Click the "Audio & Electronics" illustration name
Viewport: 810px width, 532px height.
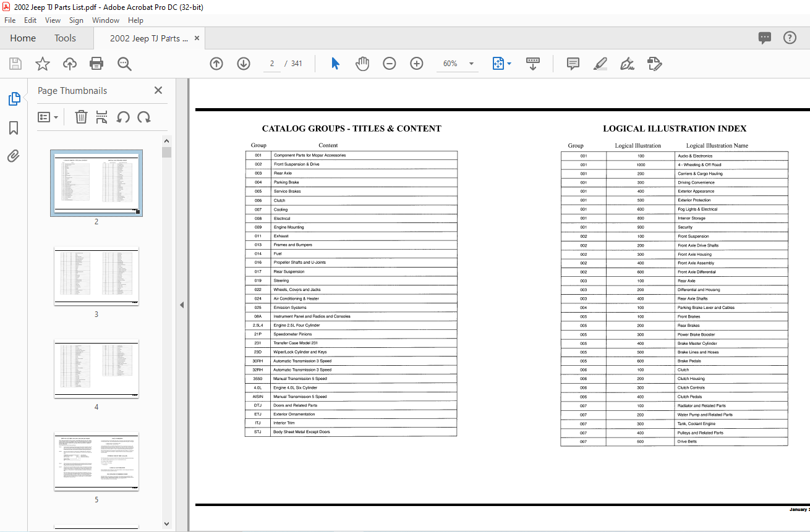(695, 156)
